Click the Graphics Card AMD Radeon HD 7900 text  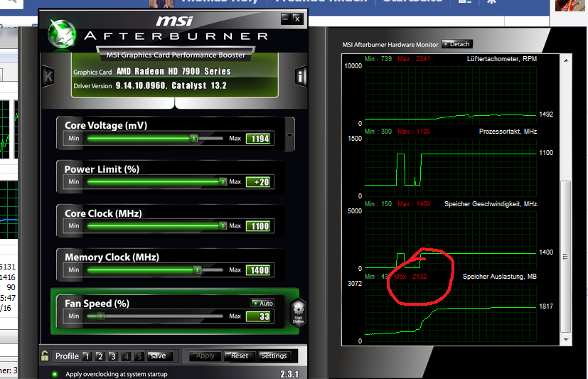(x=173, y=71)
